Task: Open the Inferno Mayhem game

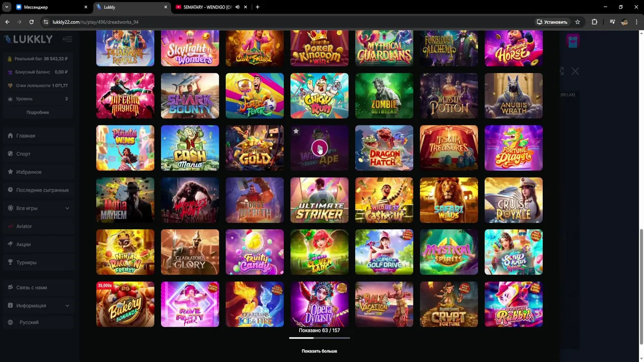Action: point(125,96)
